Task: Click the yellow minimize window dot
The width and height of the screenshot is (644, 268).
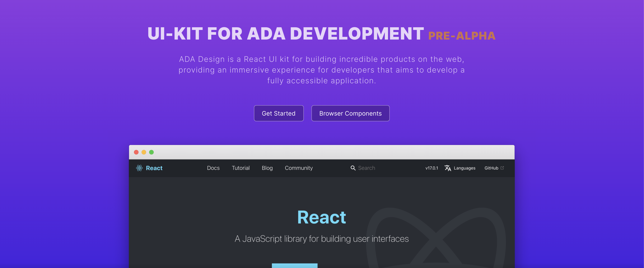Action: tap(144, 152)
